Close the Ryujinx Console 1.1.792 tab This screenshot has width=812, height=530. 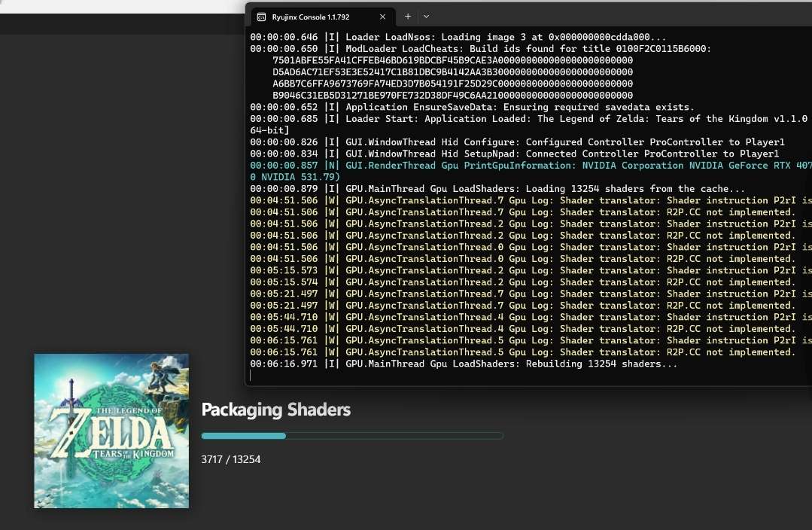383,17
